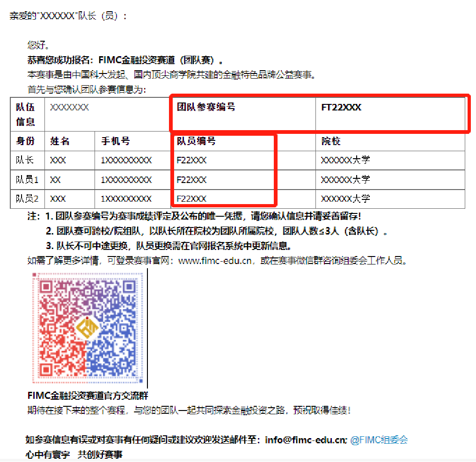Select the FT22XXX team number cell
476x462 pixels.
click(x=390, y=114)
